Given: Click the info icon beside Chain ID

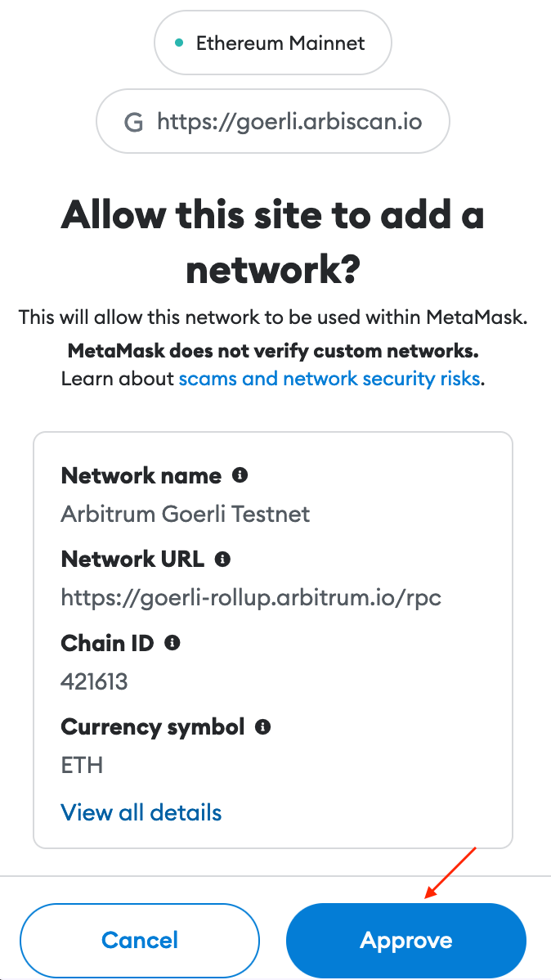Looking at the screenshot, I should (x=172, y=643).
